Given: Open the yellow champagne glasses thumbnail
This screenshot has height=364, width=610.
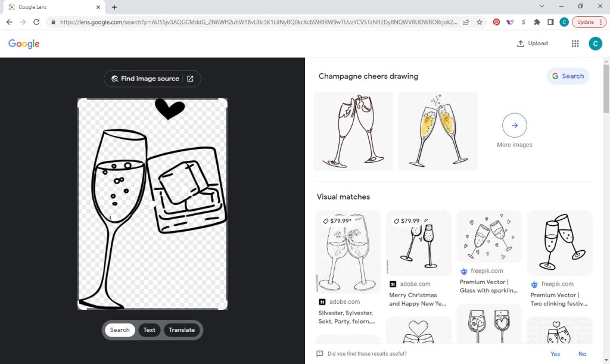Looking at the screenshot, I should 438,131.
